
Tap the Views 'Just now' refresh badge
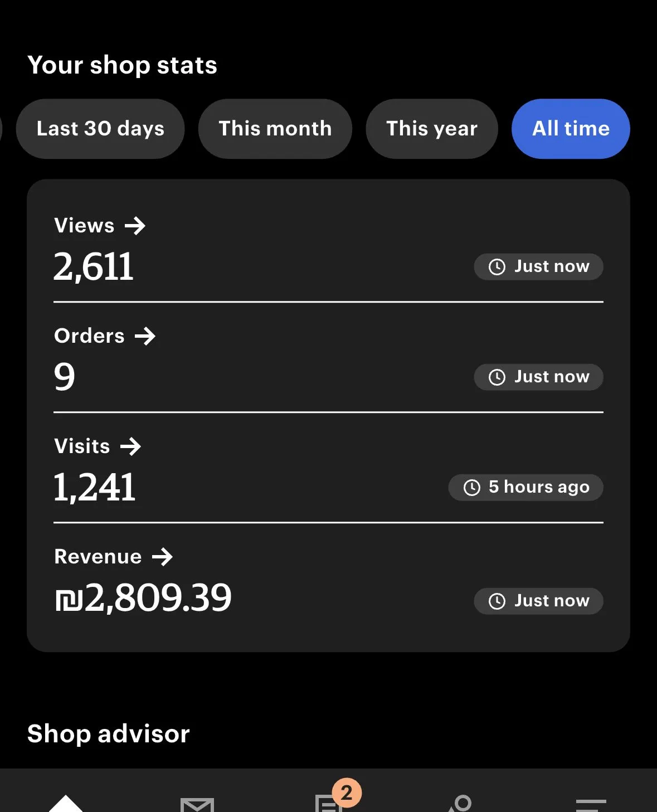click(x=538, y=267)
